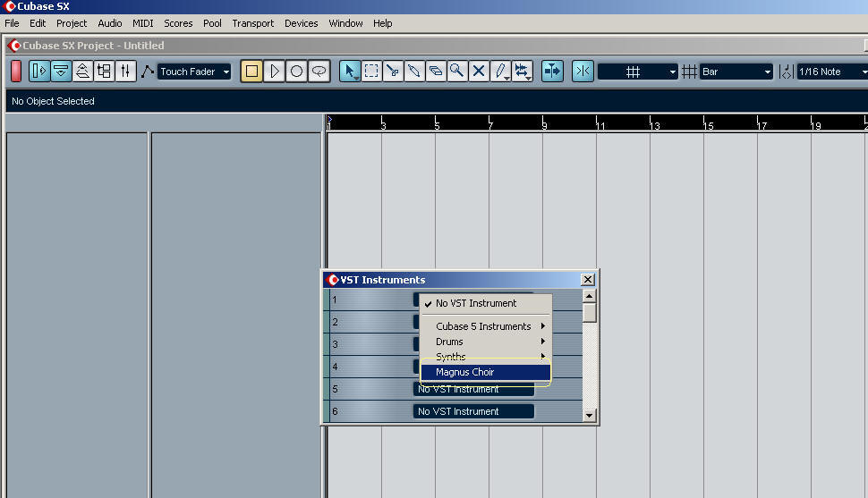
Task: Select the Glue tool
Action: pos(414,71)
